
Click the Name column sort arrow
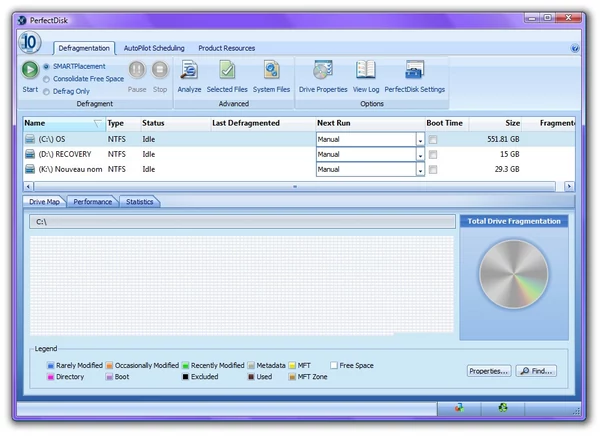pyautogui.click(x=98, y=123)
